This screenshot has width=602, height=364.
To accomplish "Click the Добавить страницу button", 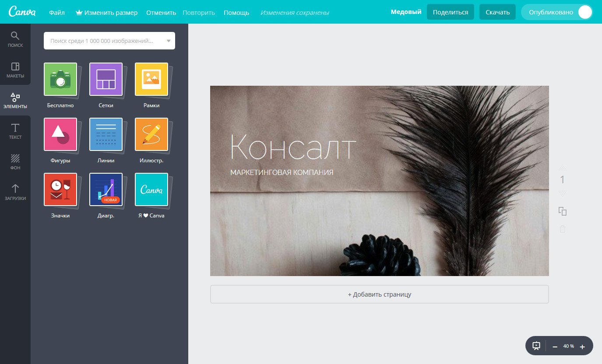I will [x=379, y=294].
